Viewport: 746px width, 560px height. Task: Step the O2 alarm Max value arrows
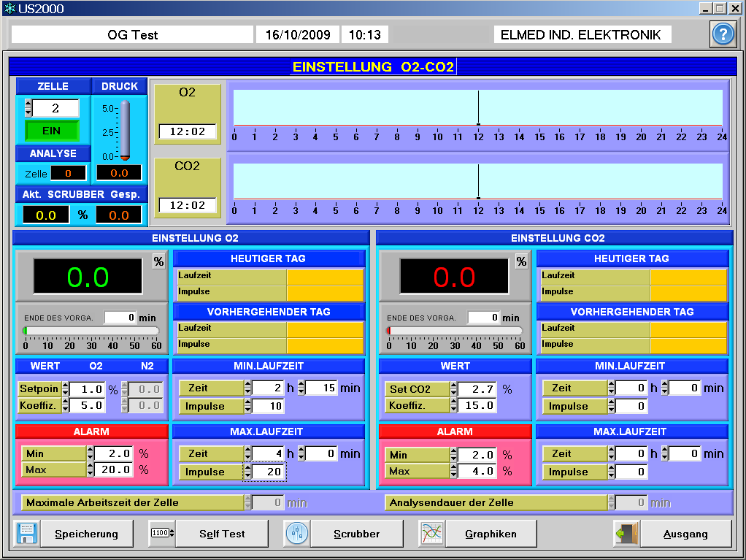(91, 469)
